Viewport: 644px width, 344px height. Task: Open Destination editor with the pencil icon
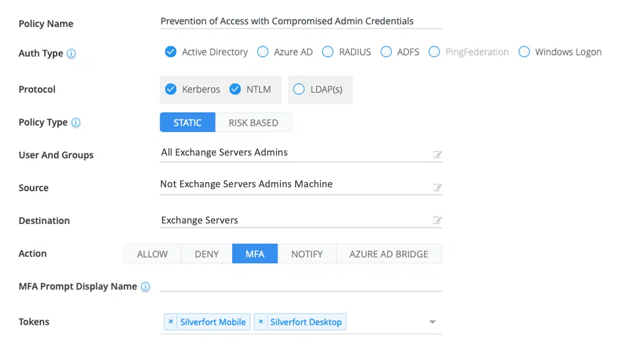tap(437, 221)
